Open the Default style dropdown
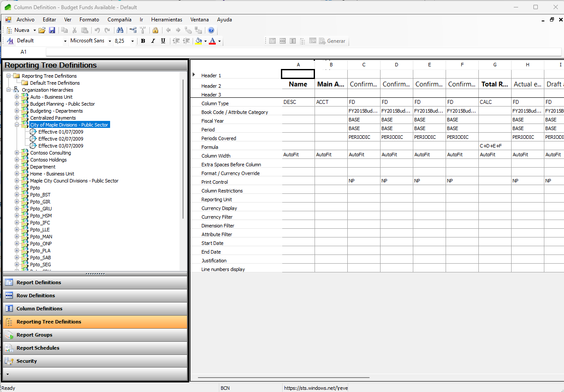The width and height of the screenshot is (564, 392). [65, 41]
